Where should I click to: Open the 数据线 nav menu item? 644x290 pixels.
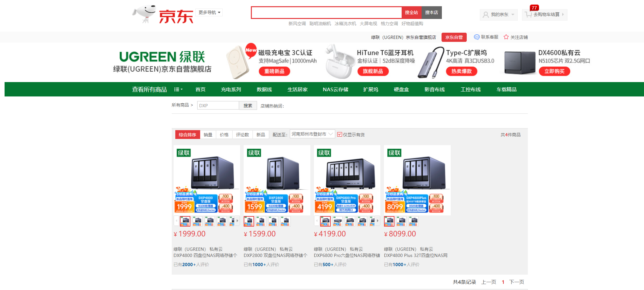tap(264, 90)
